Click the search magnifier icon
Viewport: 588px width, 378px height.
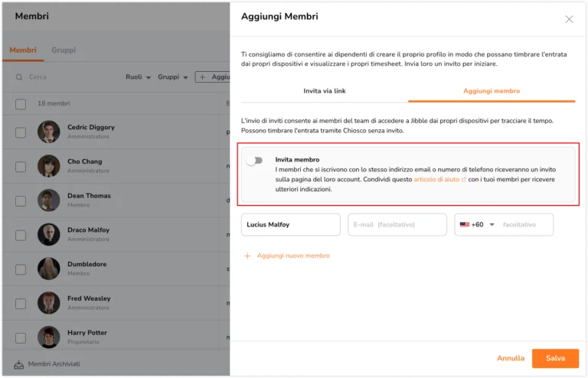click(19, 77)
